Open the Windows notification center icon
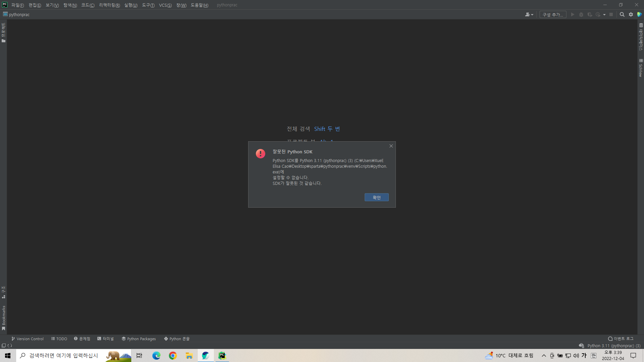644x362 pixels. (x=633, y=356)
